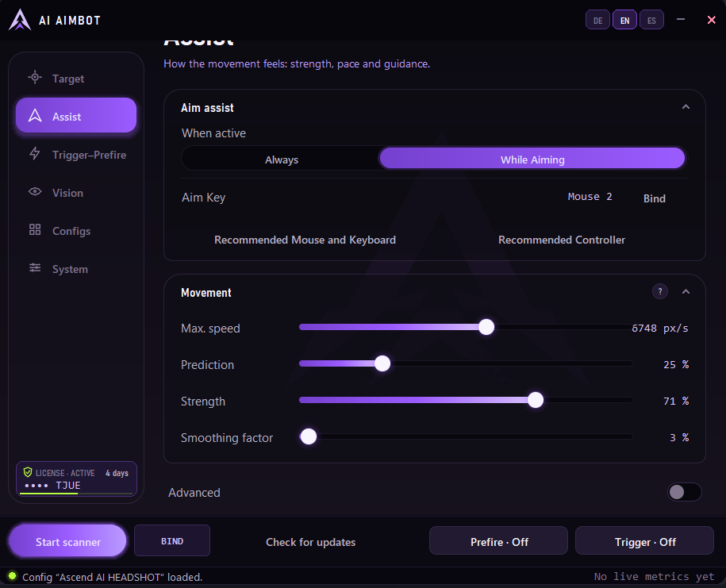Click the Trigger–Prefire lightning bolt icon

point(35,154)
